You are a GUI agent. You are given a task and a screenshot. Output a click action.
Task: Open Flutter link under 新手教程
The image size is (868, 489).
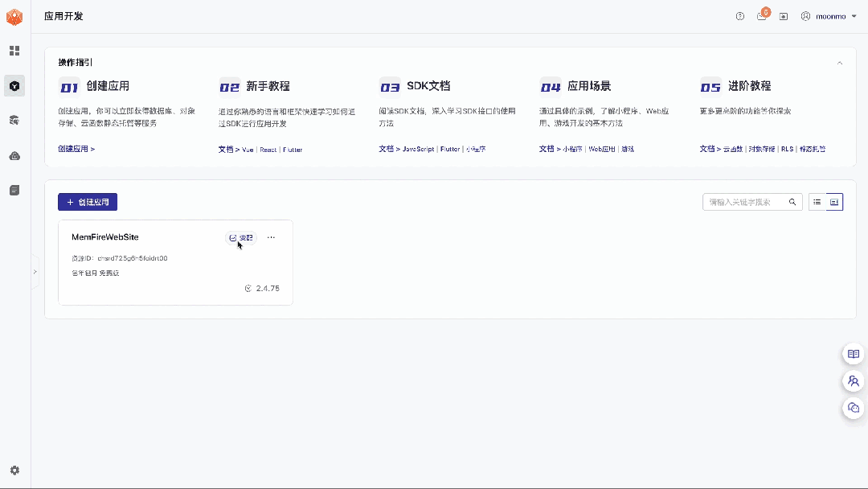(x=293, y=150)
